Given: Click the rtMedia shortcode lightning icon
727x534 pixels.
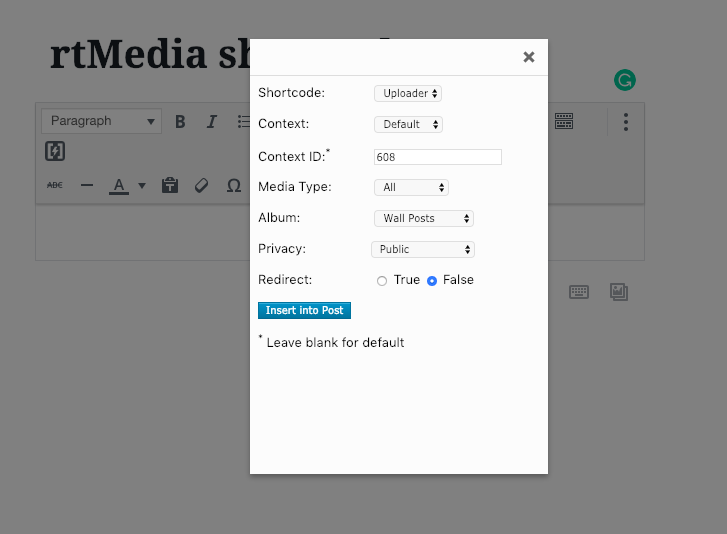Looking at the screenshot, I should (x=55, y=152).
